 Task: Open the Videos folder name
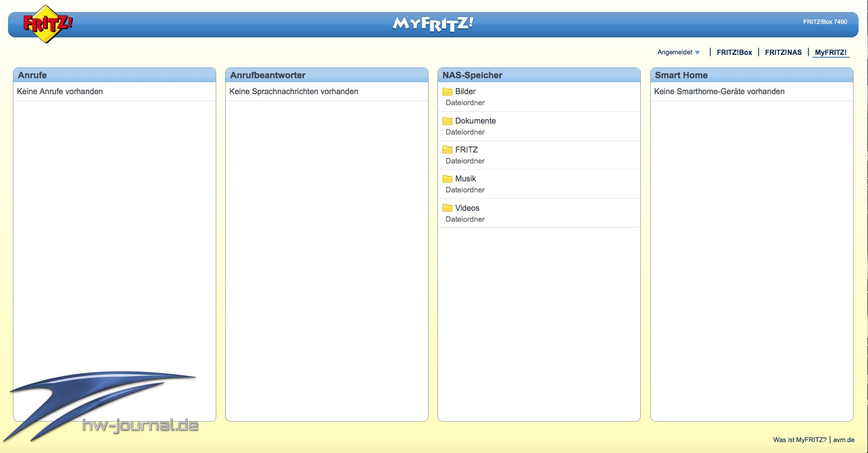467,208
